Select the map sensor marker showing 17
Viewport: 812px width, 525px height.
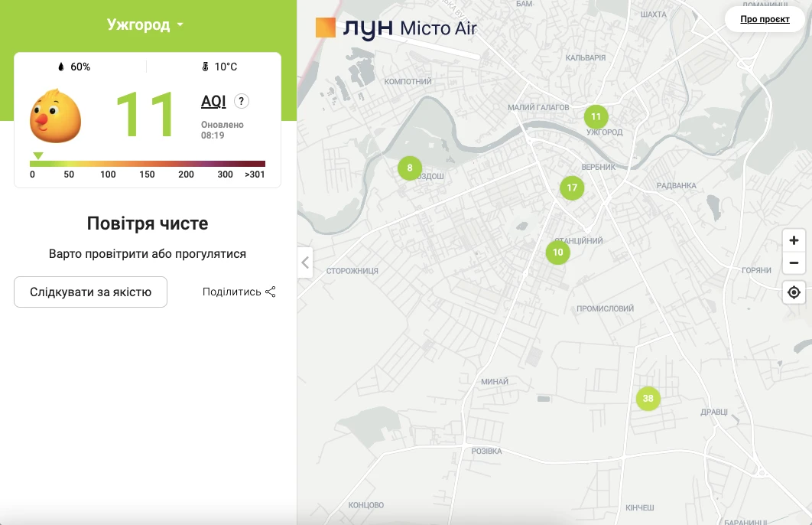[x=572, y=187]
